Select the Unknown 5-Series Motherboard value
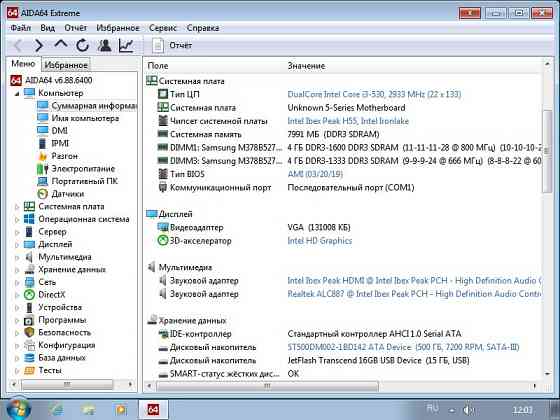The width and height of the screenshot is (560, 420). click(x=346, y=108)
